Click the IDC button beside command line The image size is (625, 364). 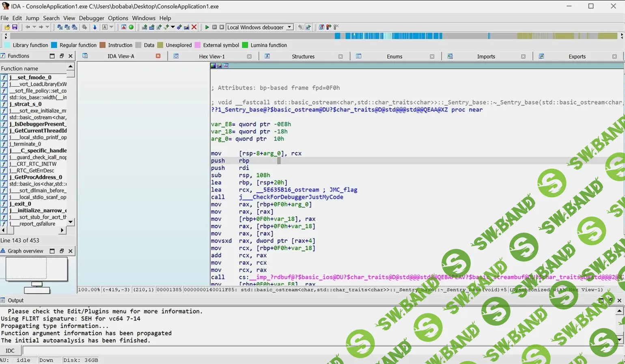(x=10, y=351)
